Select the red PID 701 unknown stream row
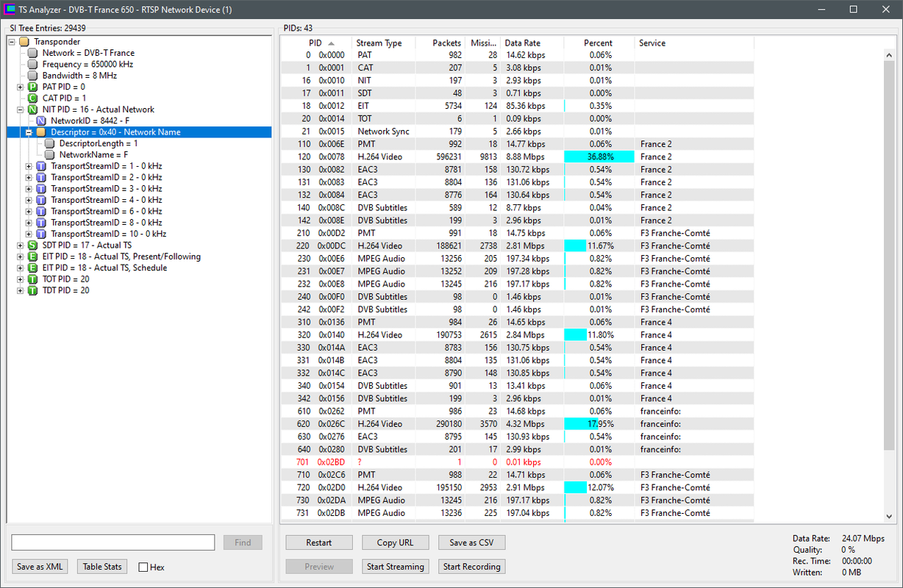 point(518,462)
